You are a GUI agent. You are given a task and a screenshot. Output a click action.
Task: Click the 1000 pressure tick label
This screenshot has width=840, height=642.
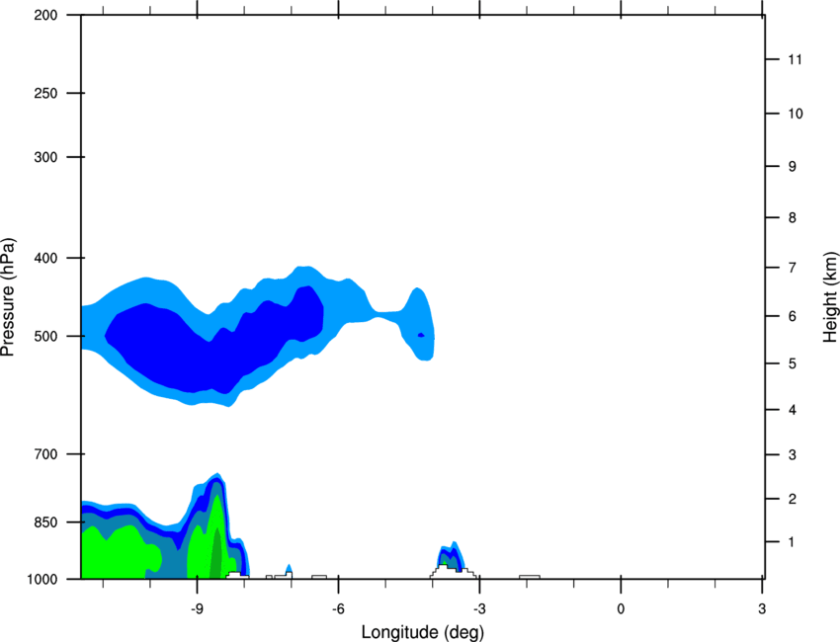click(42, 579)
